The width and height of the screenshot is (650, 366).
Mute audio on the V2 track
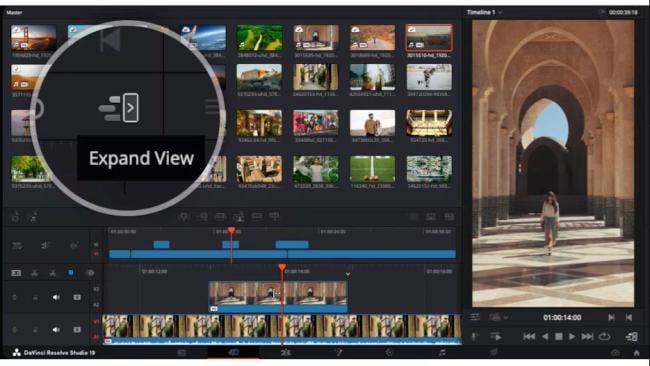(x=56, y=297)
